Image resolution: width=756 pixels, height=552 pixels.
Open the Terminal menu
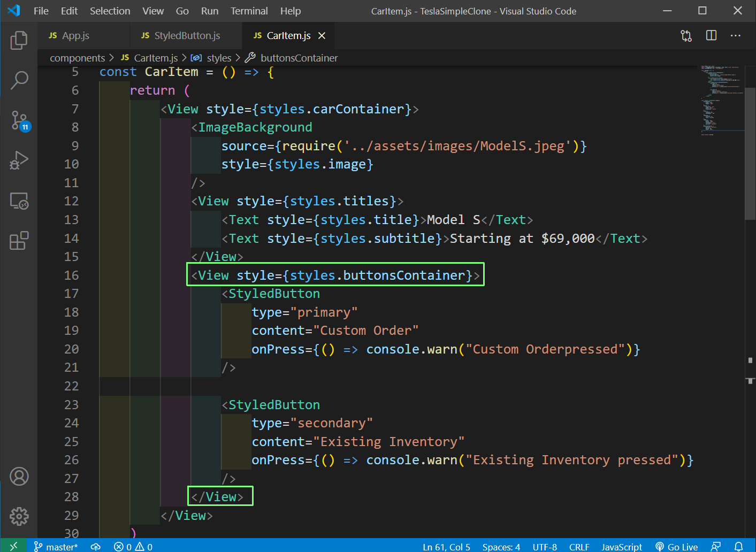(x=249, y=11)
